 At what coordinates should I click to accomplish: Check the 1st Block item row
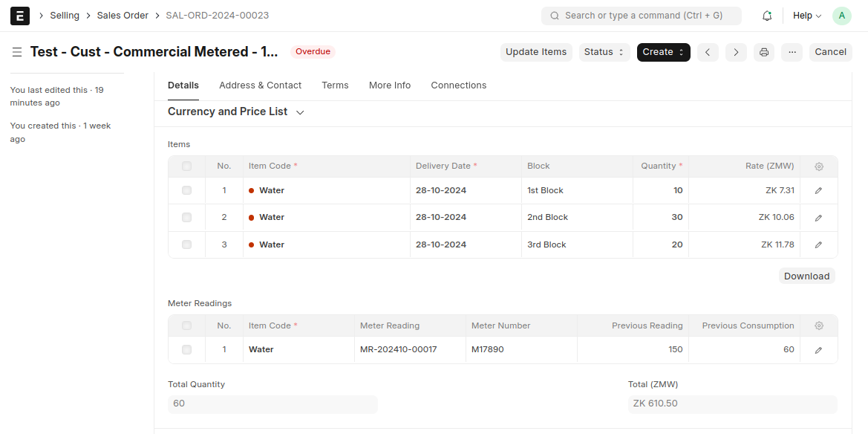point(186,191)
